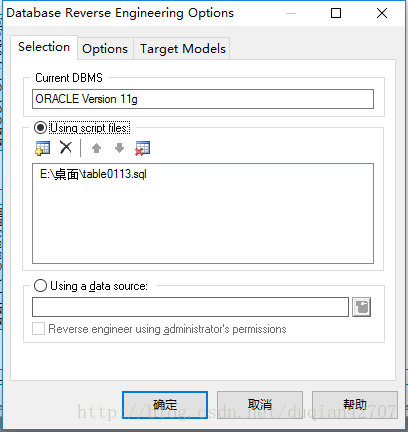Enable Reverse engineer using administrator's permissions

coord(38,329)
